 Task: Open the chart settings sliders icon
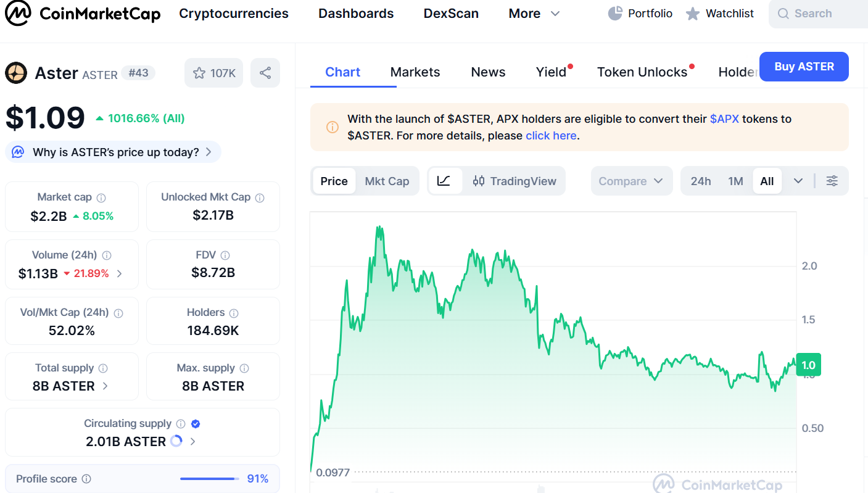coord(832,181)
